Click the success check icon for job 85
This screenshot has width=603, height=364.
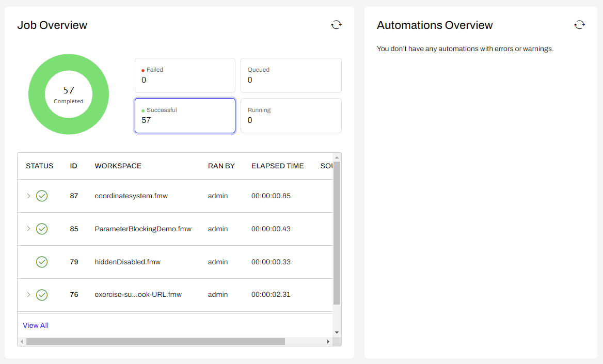(42, 229)
